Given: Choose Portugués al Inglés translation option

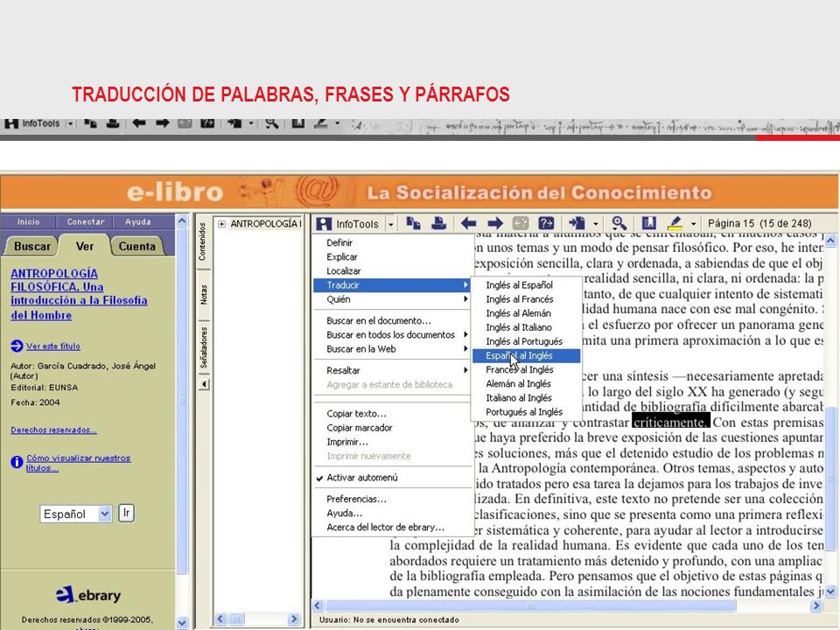Looking at the screenshot, I should tap(526, 412).
